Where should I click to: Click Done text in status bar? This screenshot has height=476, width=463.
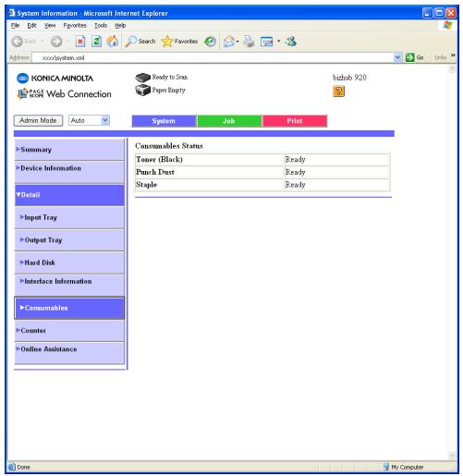(23, 467)
